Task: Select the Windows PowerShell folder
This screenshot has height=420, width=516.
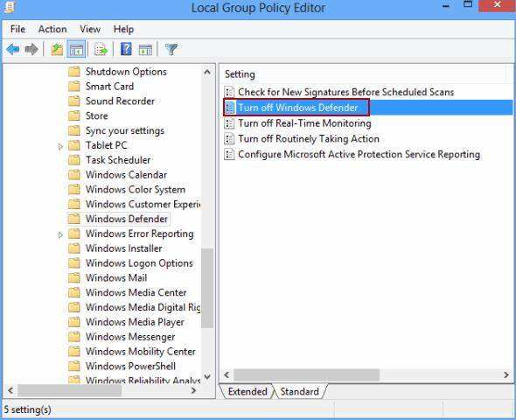Action: [130, 367]
